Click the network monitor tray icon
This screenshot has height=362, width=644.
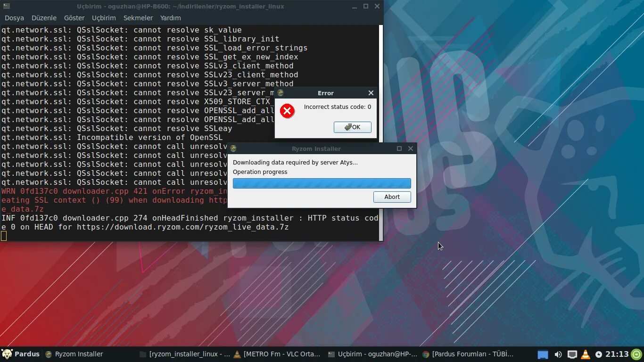tap(572, 354)
